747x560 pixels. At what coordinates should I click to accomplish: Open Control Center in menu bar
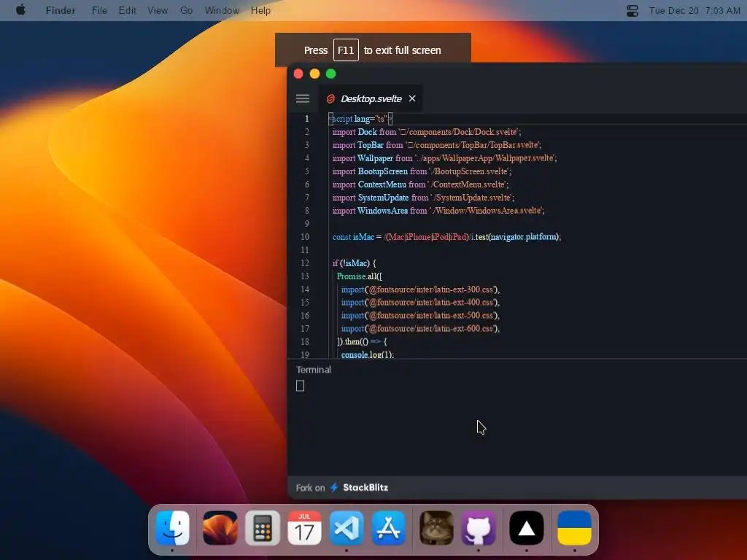pos(632,10)
